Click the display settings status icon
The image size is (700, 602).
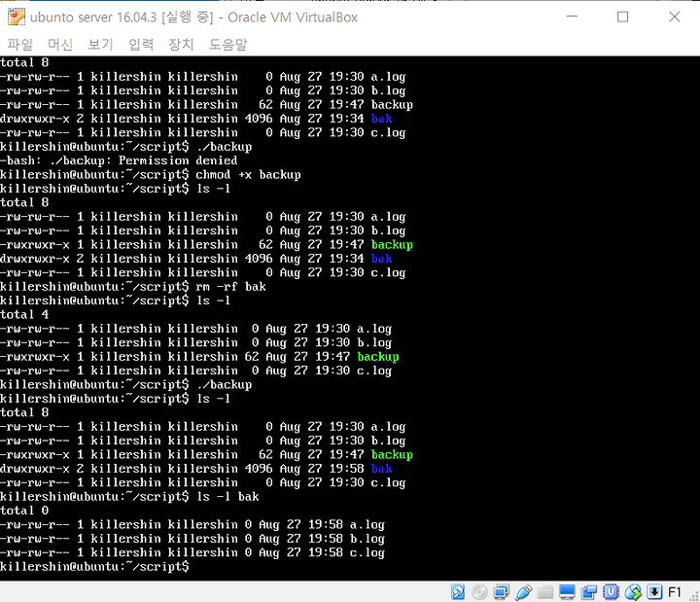567,592
